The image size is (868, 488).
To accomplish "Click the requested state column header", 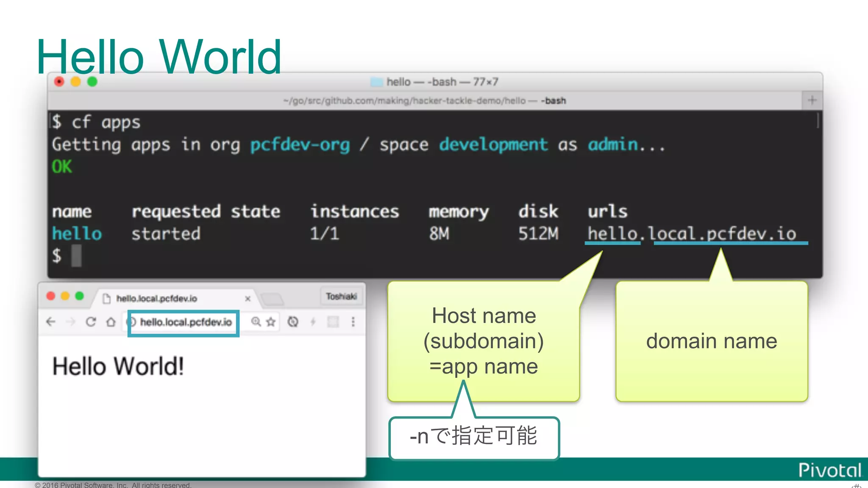I will click(206, 212).
